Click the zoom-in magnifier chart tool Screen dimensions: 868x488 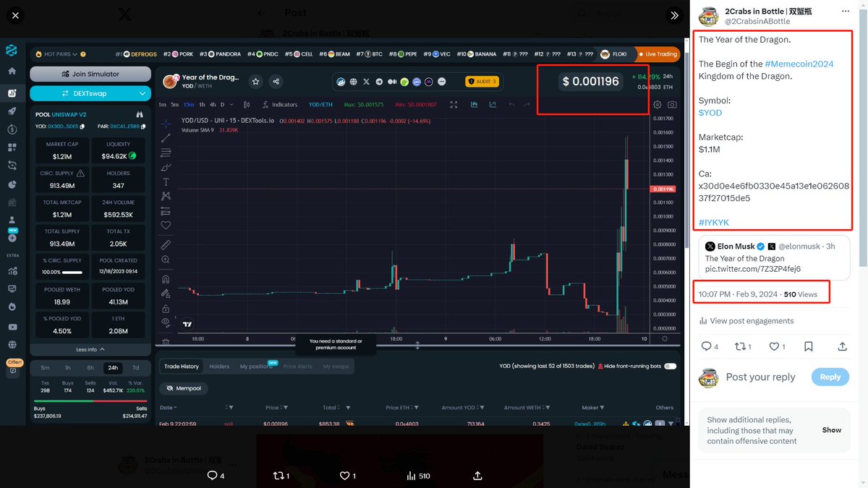click(x=166, y=259)
